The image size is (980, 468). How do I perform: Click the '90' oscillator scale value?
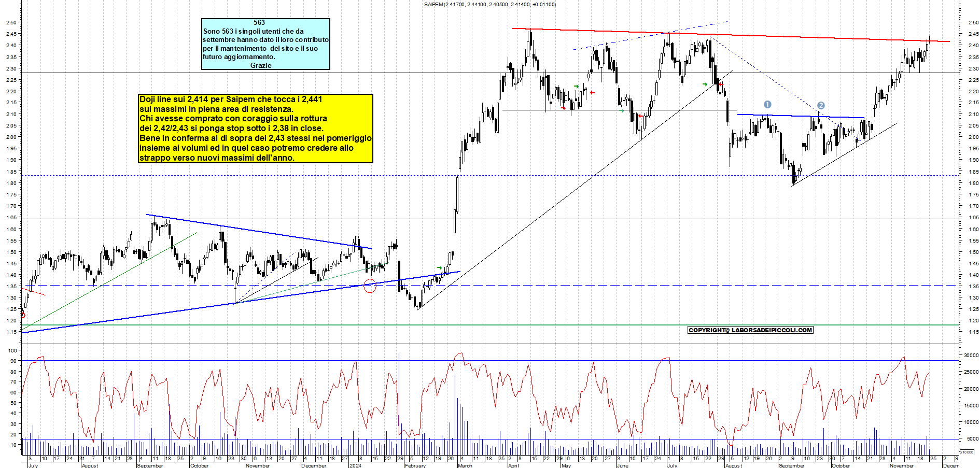pyautogui.click(x=13, y=361)
